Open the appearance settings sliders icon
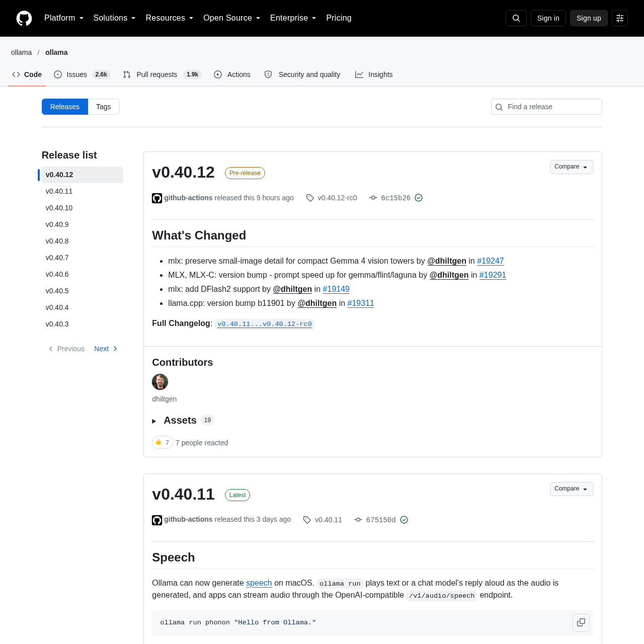644x644 pixels. click(620, 18)
